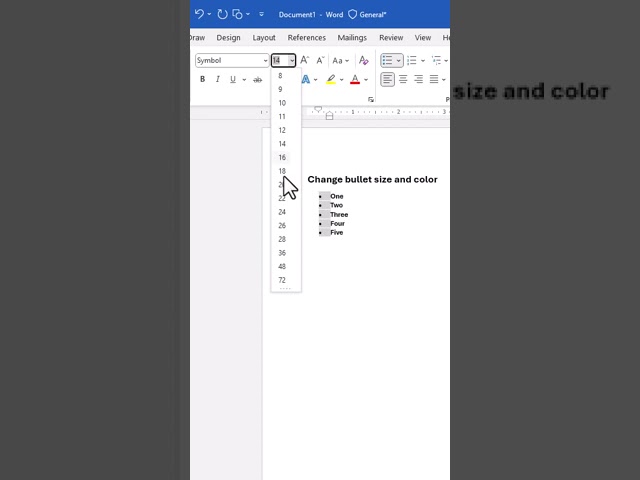
Task: Switch to the Layout tab
Action: tap(264, 38)
